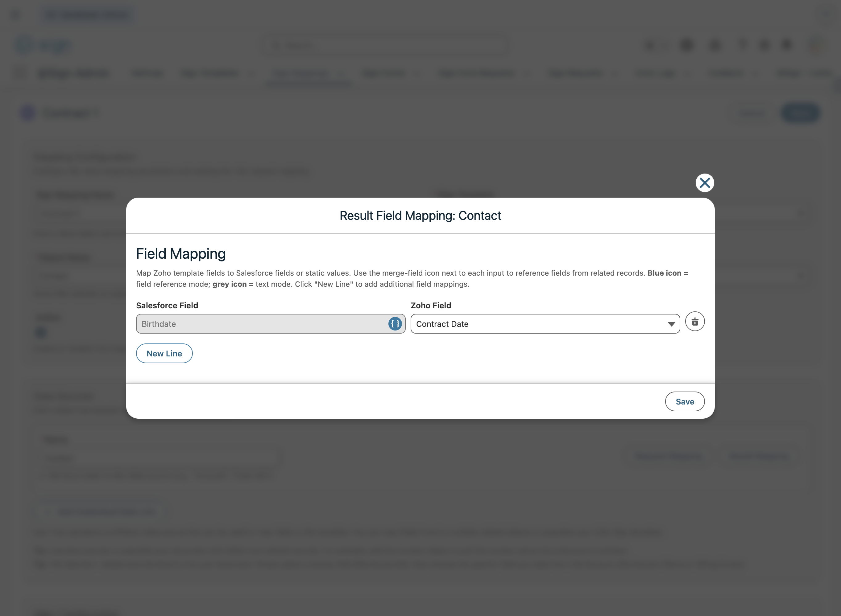The width and height of the screenshot is (841, 616).
Task: Focus the blurred global search bar at top
Action: coord(384,45)
